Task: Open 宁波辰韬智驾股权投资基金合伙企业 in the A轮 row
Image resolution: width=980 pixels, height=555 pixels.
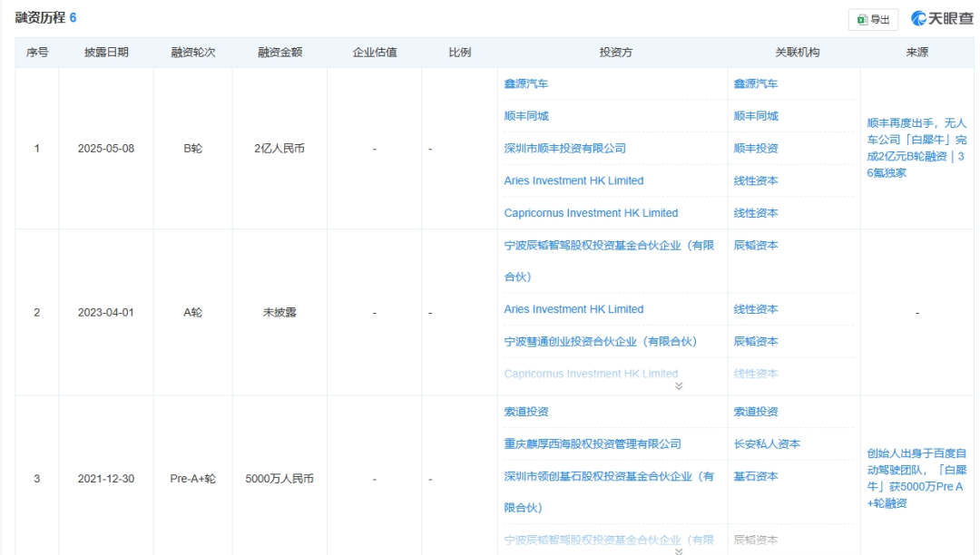Action: point(610,261)
